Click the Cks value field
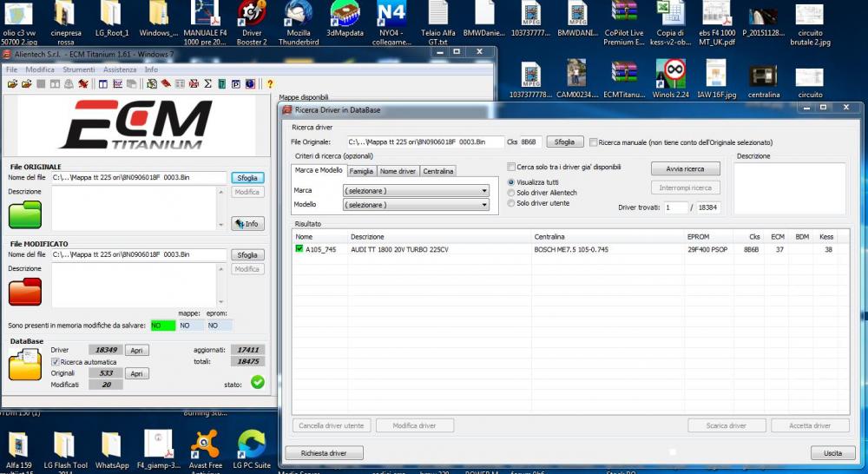This screenshot has width=868, height=474. coord(530,142)
